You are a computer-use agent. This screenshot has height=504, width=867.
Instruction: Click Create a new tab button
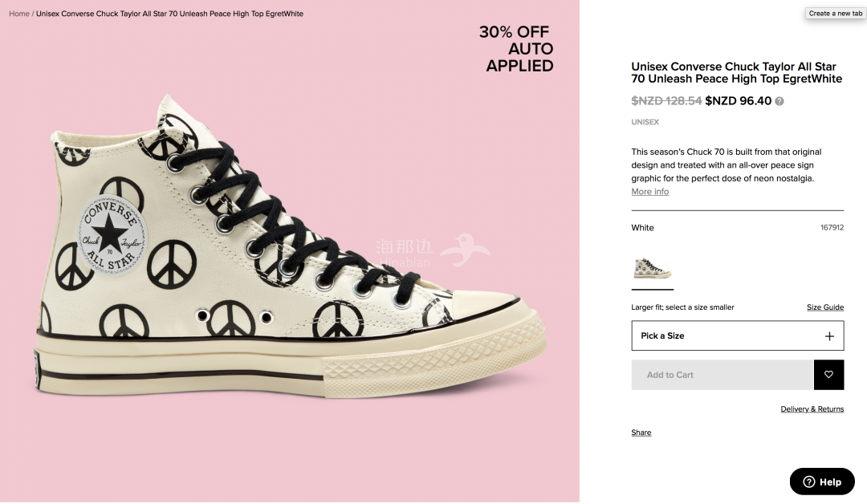(835, 14)
